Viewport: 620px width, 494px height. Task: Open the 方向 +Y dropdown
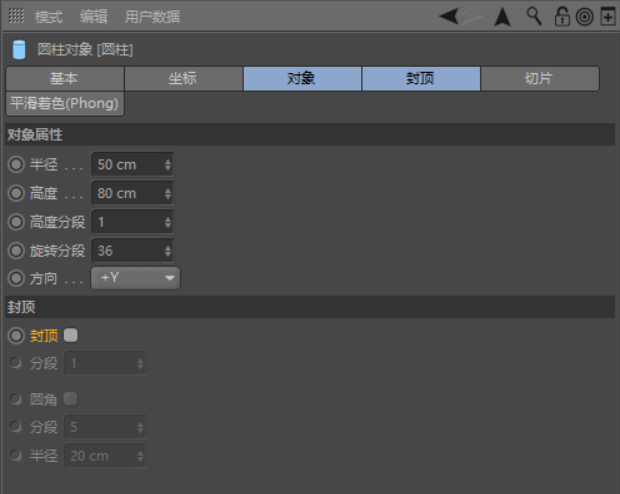click(136, 278)
